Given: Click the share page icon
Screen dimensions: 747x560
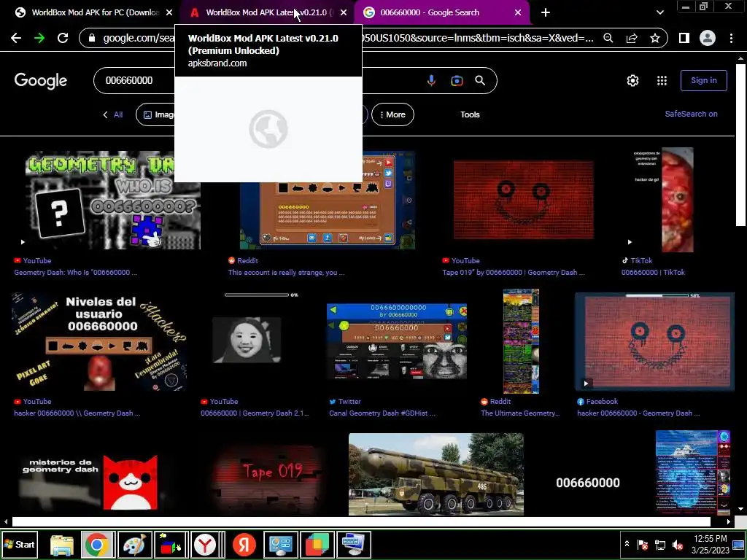Looking at the screenshot, I should click(632, 38).
